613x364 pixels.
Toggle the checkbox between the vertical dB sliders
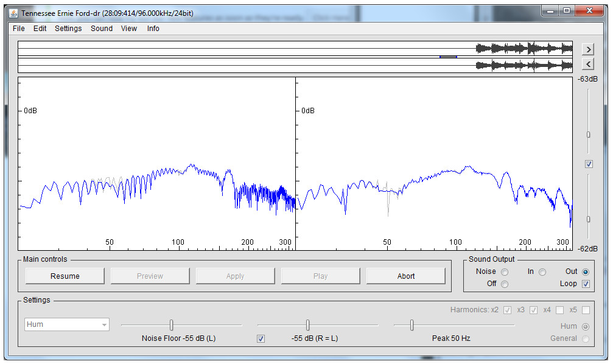point(589,164)
